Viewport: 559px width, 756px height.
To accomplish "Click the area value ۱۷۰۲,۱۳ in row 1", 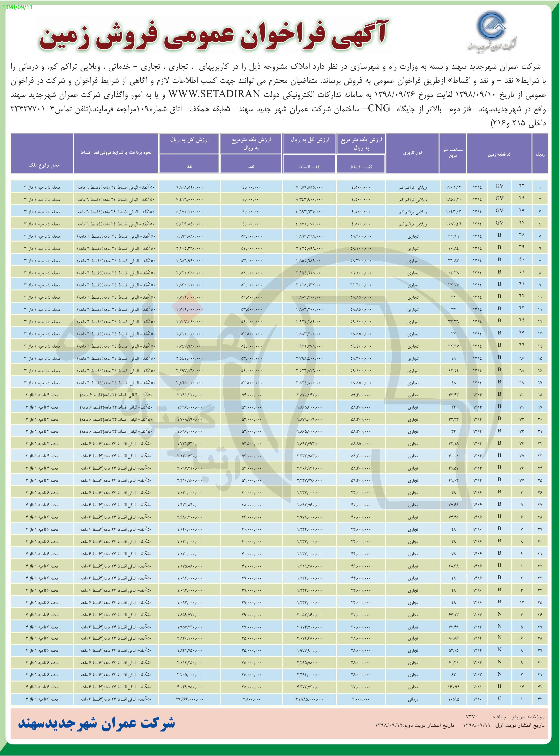I will (454, 187).
